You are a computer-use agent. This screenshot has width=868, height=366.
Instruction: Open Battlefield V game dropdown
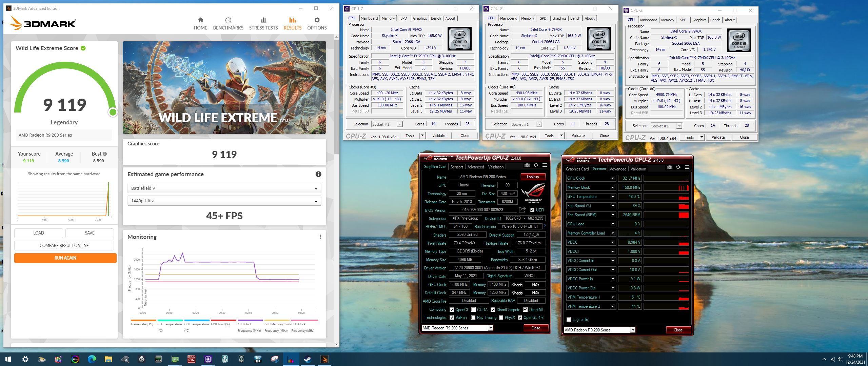tap(224, 188)
